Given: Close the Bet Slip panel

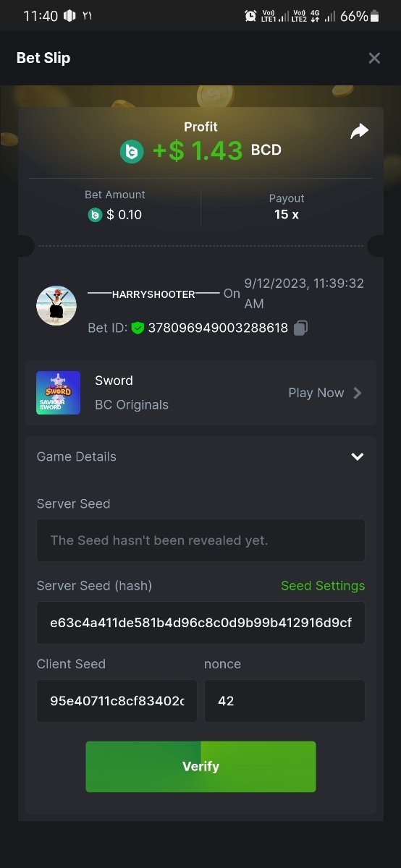Looking at the screenshot, I should pyautogui.click(x=374, y=58).
